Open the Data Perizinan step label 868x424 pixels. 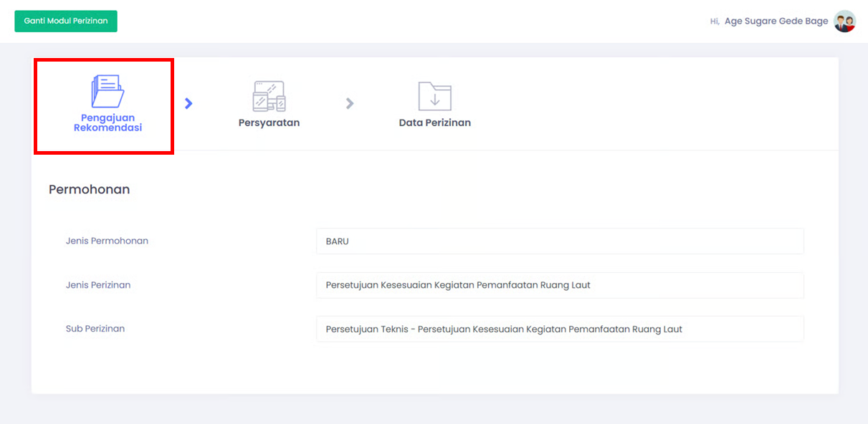click(434, 122)
